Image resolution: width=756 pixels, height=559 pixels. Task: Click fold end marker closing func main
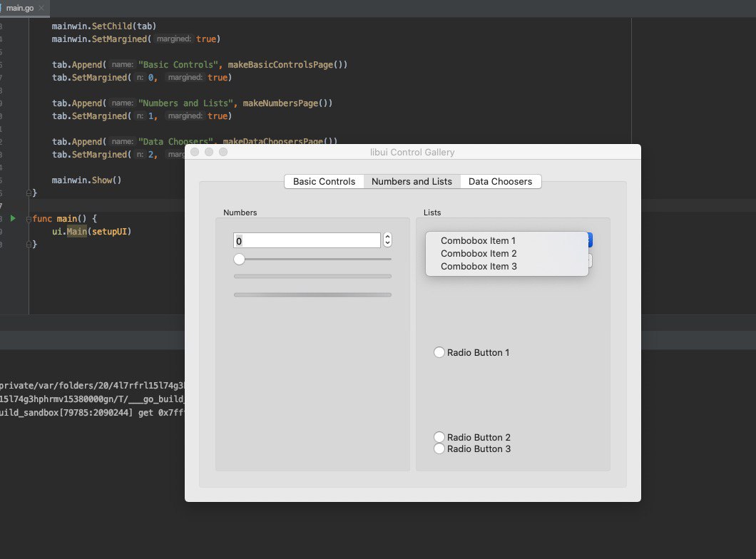coord(29,245)
